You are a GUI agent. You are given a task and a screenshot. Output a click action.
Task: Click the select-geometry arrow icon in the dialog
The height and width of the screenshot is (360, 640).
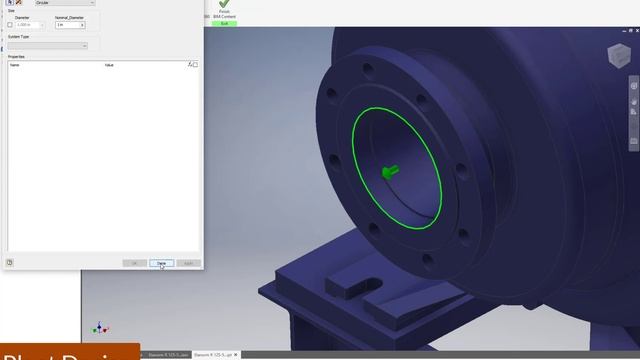tap(10, 2)
